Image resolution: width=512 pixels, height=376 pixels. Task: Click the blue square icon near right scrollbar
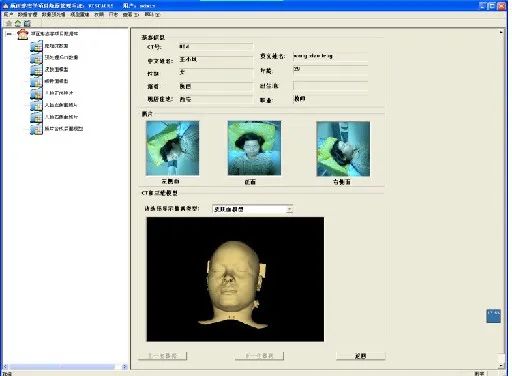click(x=493, y=316)
